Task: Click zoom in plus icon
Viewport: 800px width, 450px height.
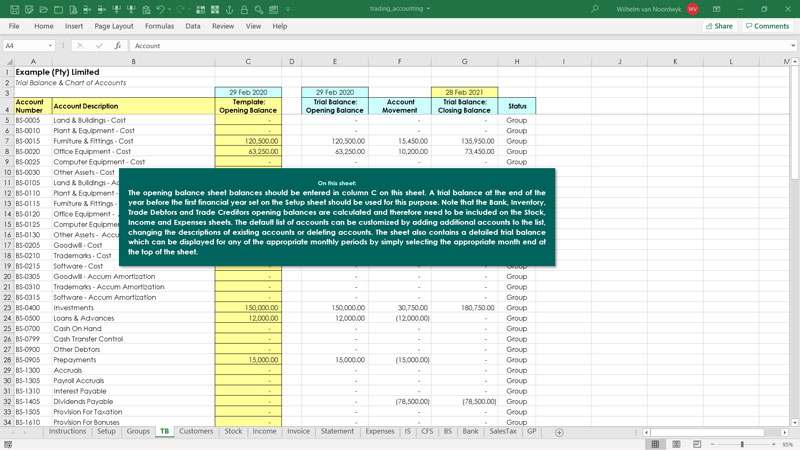Action: (773, 444)
